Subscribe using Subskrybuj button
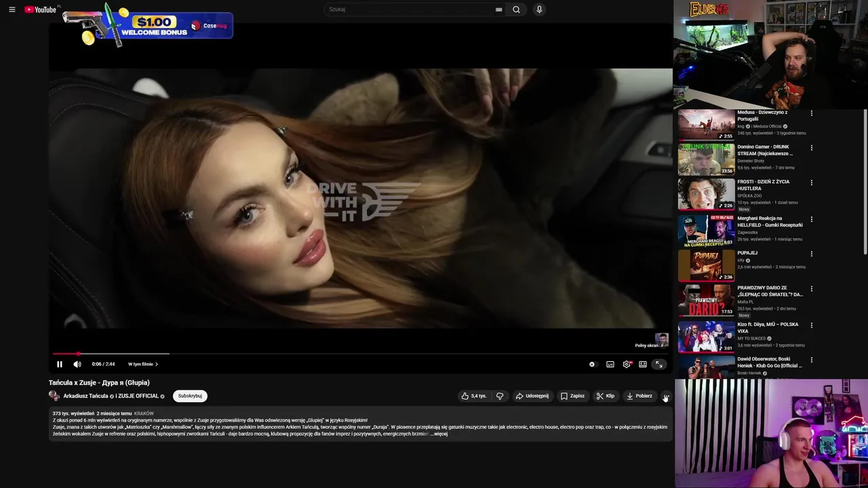Image resolution: width=868 pixels, height=488 pixels. coord(190,396)
